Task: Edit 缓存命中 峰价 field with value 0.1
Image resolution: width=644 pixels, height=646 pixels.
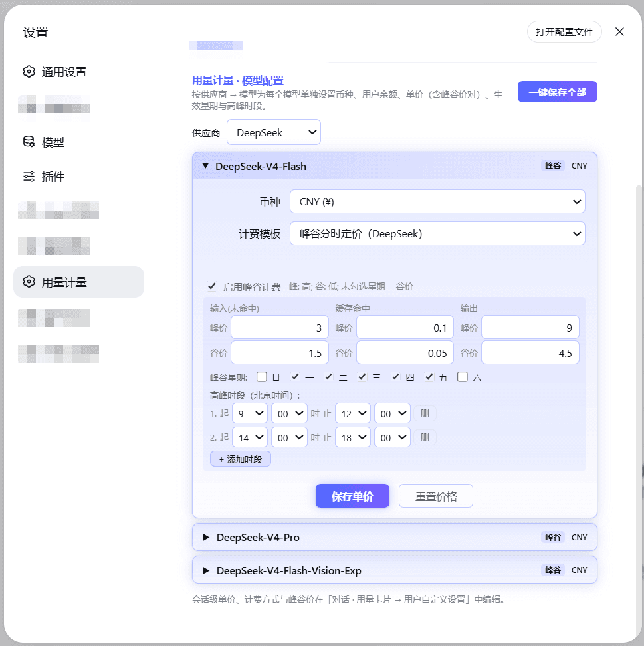Action: click(x=405, y=328)
